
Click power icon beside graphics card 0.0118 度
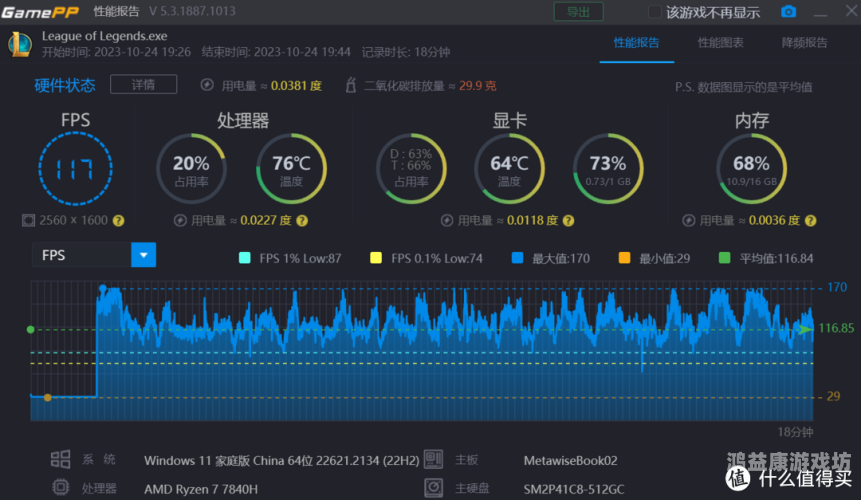pyautogui.click(x=447, y=221)
